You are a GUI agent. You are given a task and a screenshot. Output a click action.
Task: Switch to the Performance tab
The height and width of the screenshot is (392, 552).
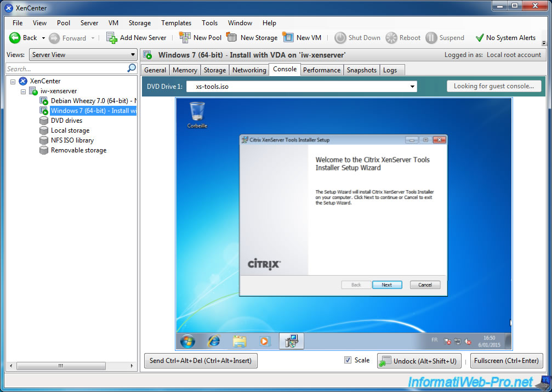pos(322,70)
